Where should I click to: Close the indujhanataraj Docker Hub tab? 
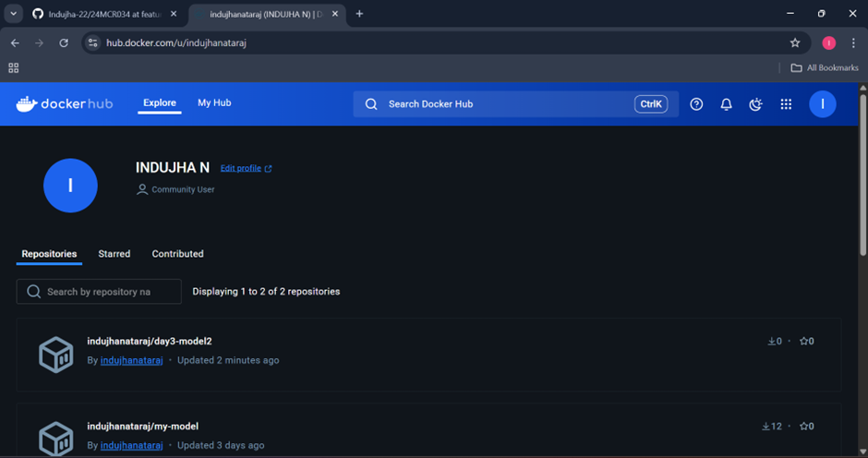pos(335,14)
